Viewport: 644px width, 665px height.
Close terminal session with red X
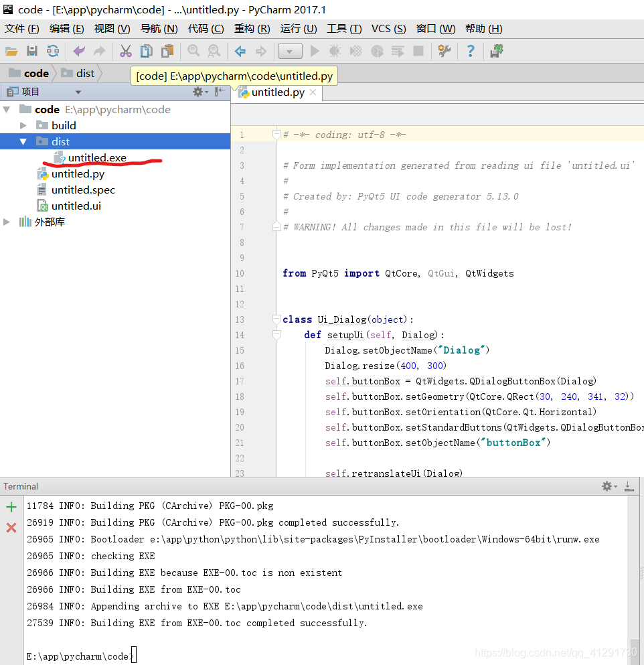[x=11, y=528]
